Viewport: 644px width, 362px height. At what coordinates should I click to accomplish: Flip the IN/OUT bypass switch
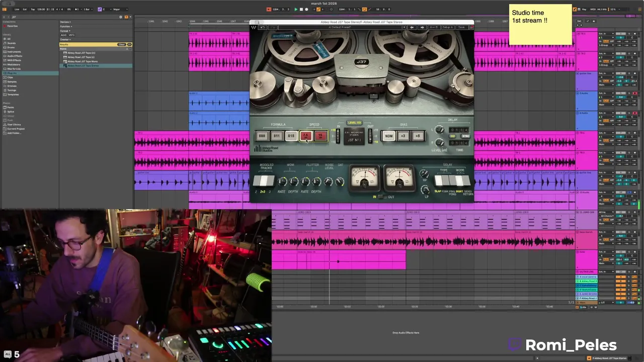[x=383, y=197]
